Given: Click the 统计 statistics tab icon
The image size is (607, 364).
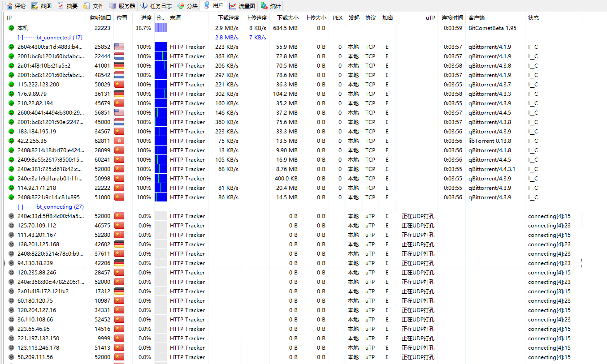Looking at the screenshot, I should (x=264, y=6).
